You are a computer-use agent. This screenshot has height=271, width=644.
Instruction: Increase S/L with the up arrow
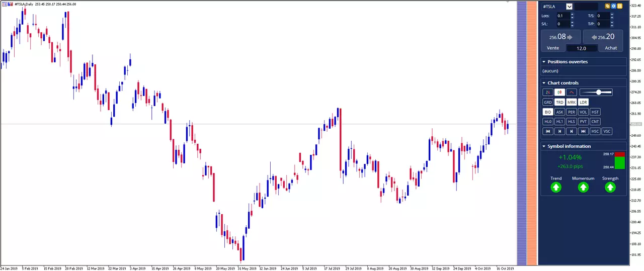pyautogui.click(x=572, y=23)
